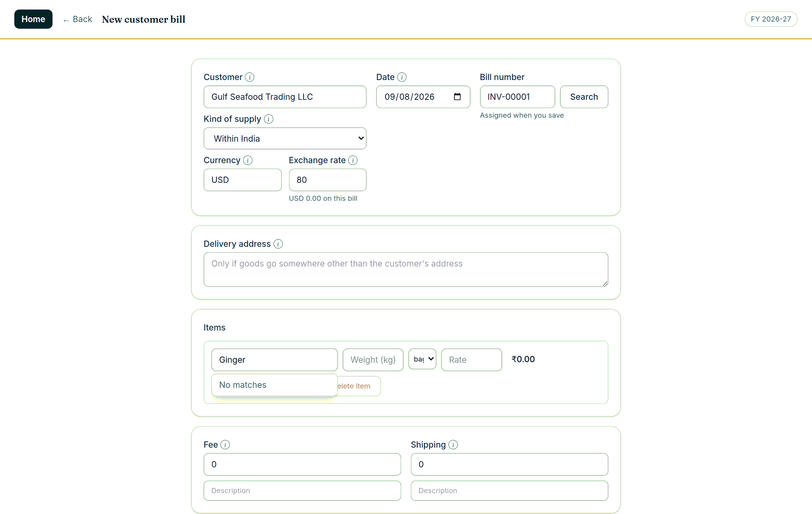Go to Home
Screen dimensions: 812x514
coord(33,19)
